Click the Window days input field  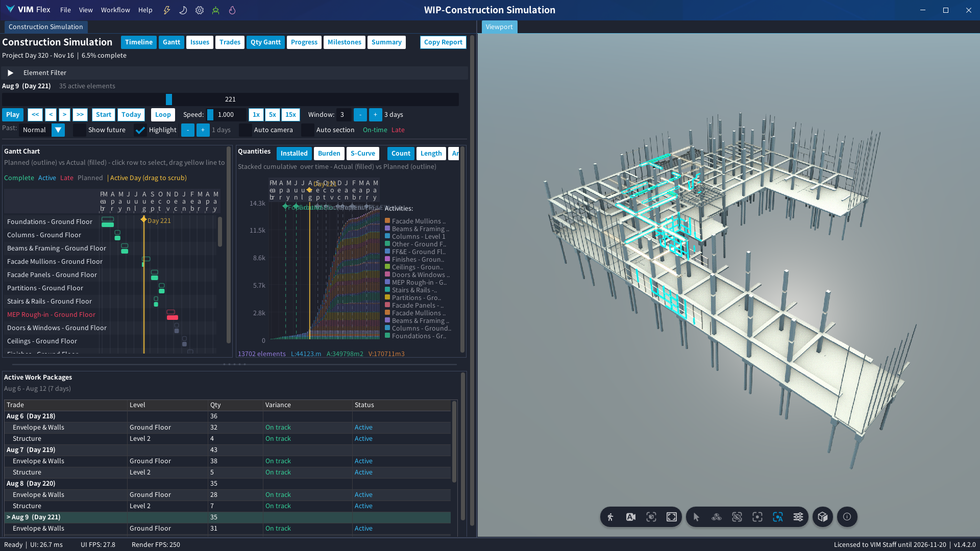[x=343, y=115]
